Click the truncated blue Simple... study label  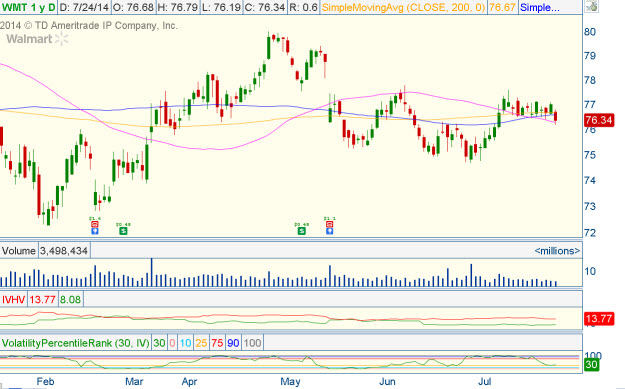539,7
